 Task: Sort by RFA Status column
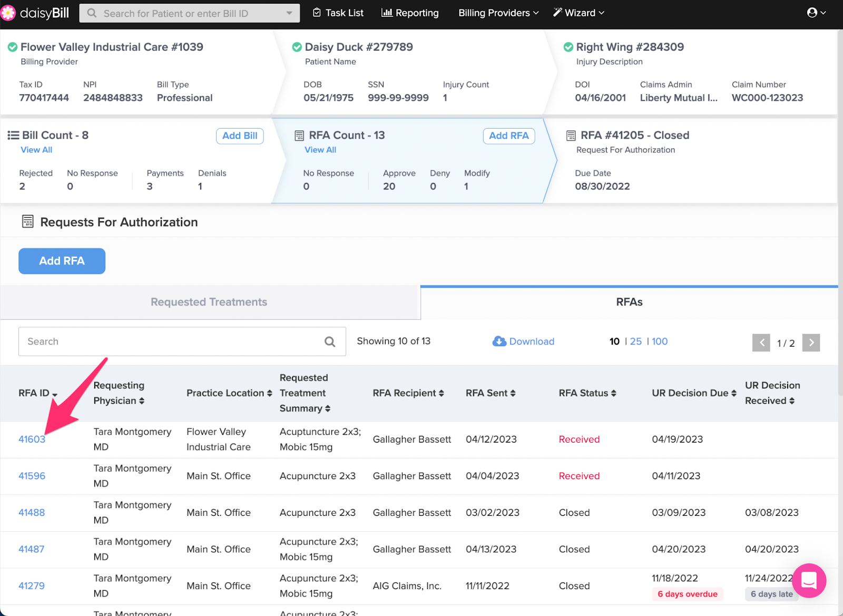(614, 394)
